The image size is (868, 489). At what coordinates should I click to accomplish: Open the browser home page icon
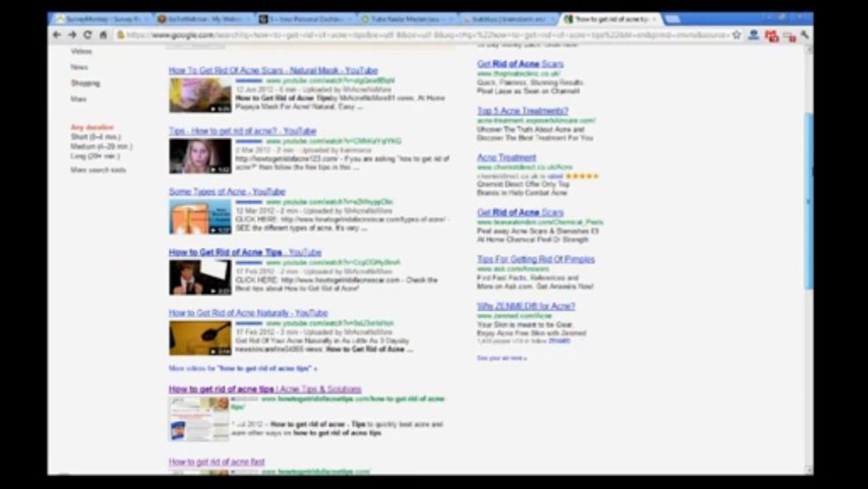click(103, 35)
